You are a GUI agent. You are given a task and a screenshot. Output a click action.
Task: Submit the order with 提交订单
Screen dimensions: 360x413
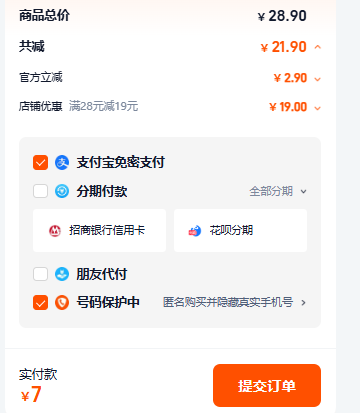pyautogui.click(x=267, y=385)
